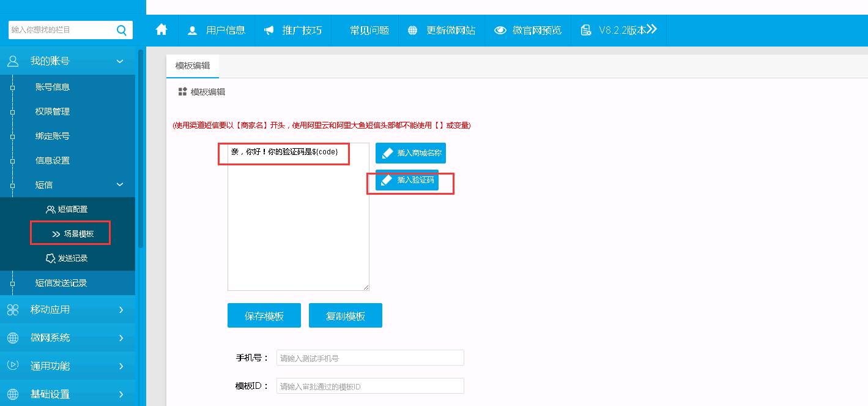
Task: Click the 发送记录 badge icon
Action: [51, 258]
